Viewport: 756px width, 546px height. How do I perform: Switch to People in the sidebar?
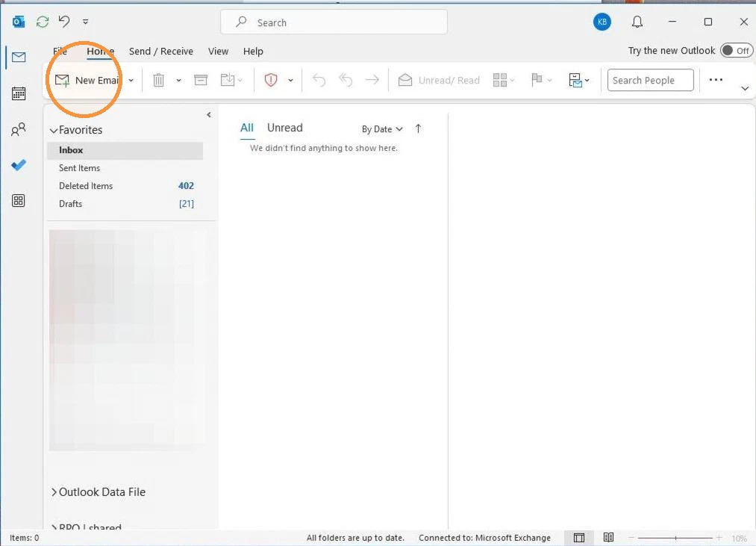(x=19, y=129)
